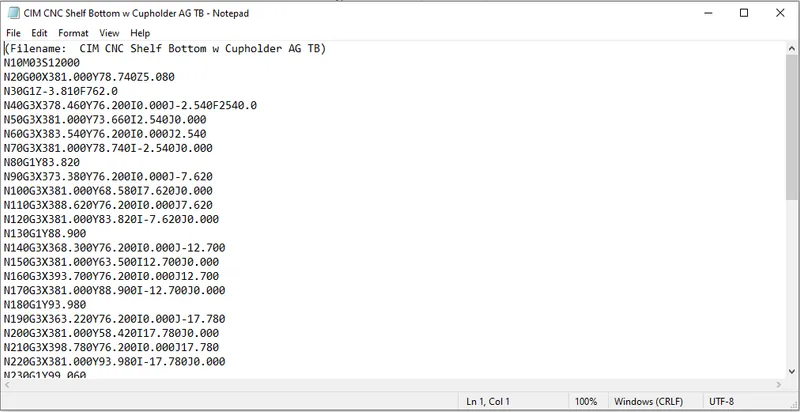Open the Edit menu
The image size is (800, 412).
pyautogui.click(x=39, y=33)
